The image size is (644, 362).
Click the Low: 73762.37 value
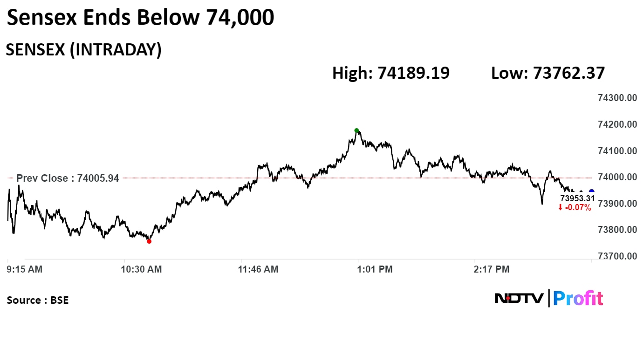[x=548, y=73]
